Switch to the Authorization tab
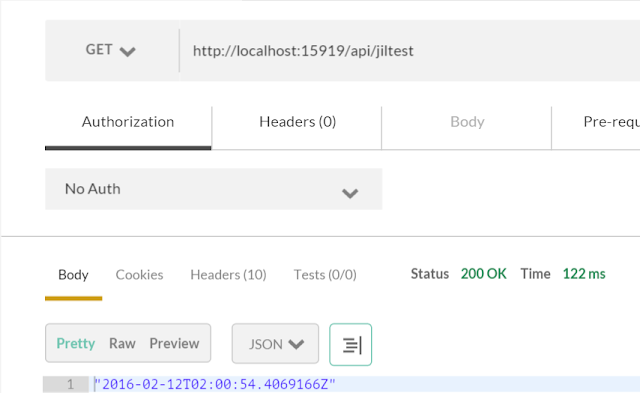Screen dimensions: 640x393 128,128
